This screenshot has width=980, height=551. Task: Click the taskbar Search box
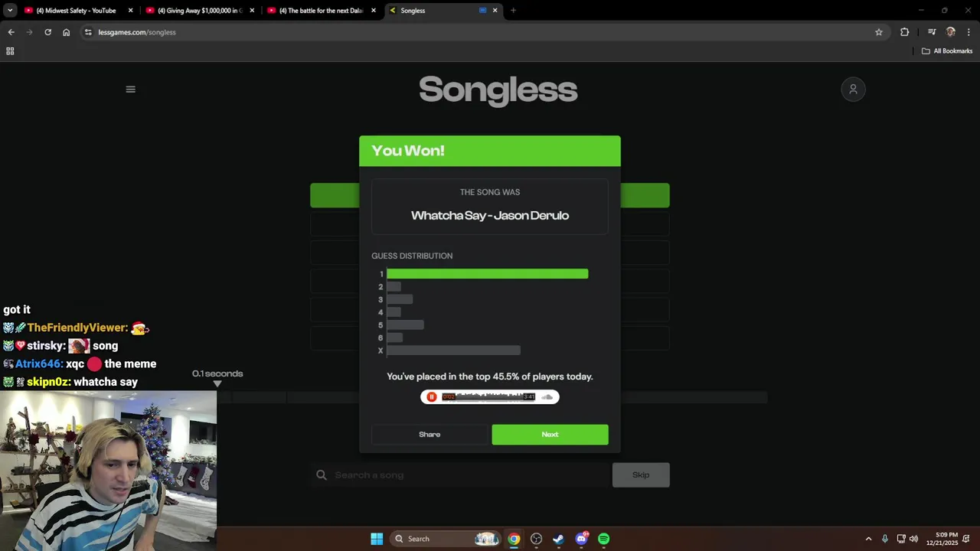coord(446,539)
